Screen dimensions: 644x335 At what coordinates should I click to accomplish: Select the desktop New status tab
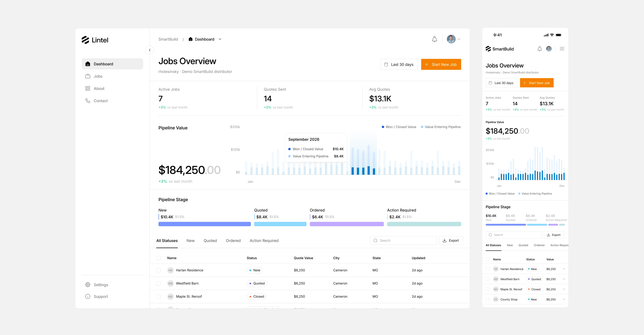(191, 241)
